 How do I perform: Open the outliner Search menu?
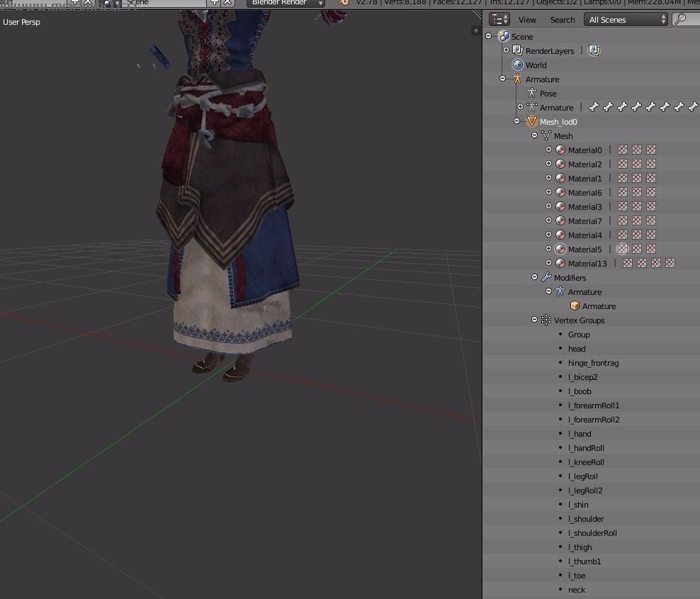563,20
